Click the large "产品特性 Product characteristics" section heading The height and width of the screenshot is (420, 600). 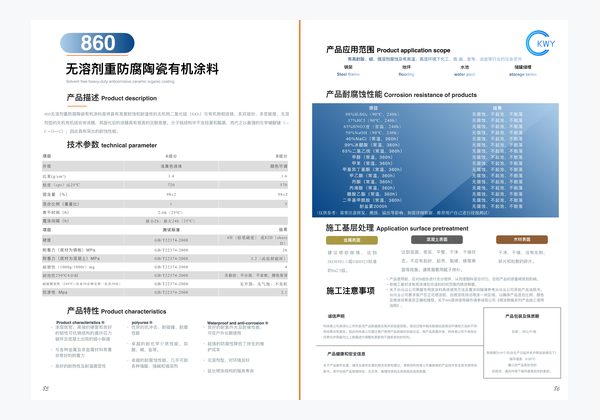tap(116, 311)
